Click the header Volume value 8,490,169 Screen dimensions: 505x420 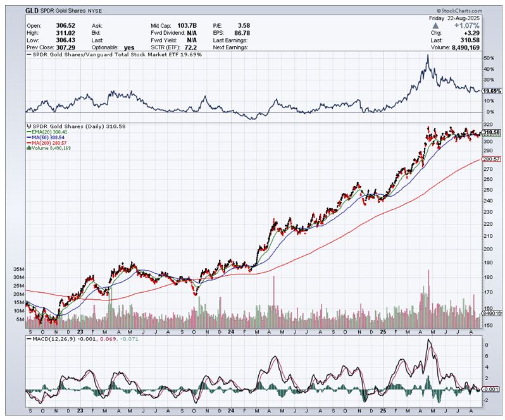[466, 47]
